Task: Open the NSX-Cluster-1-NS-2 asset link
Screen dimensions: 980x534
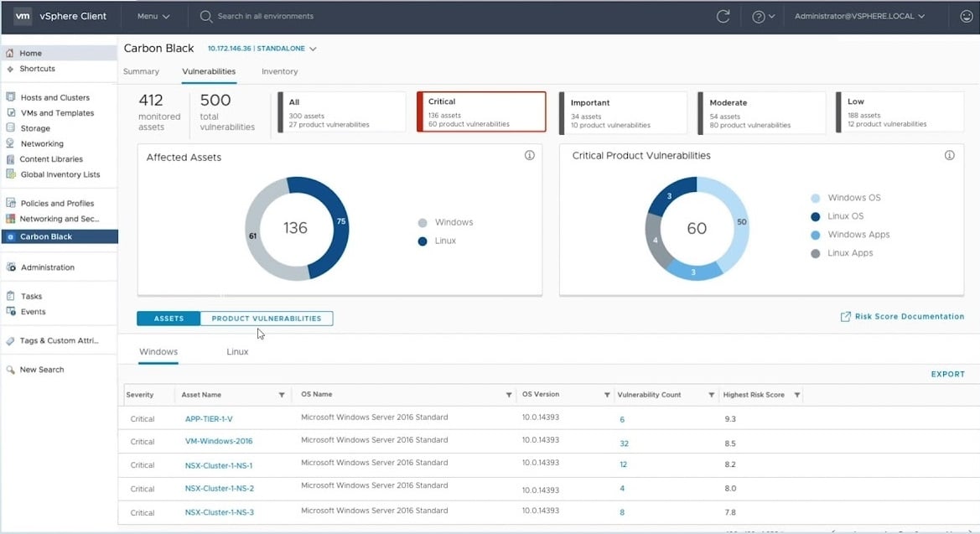Action: (x=220, y=489)
